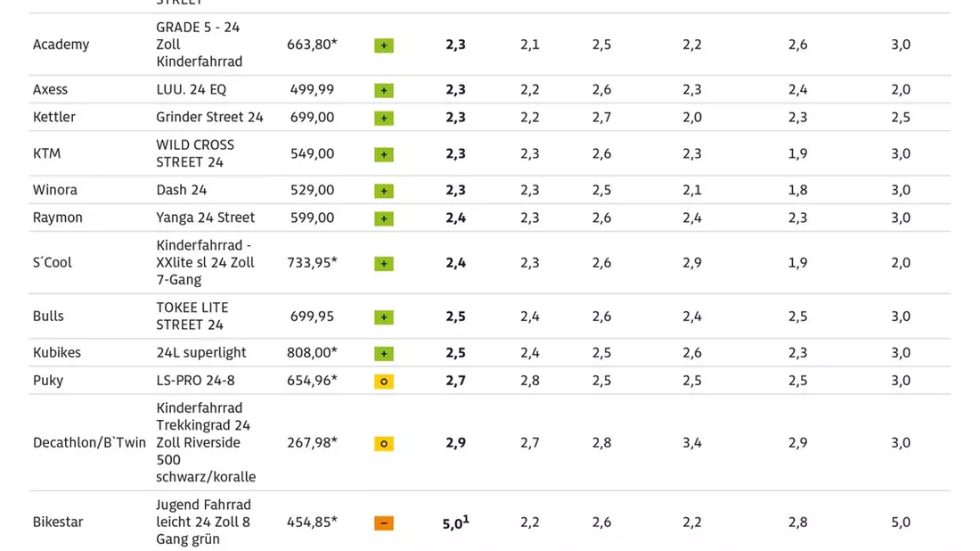Click the 267,98* price entry
This screenshot has height=551, width=980.
[x=312, y=443]
